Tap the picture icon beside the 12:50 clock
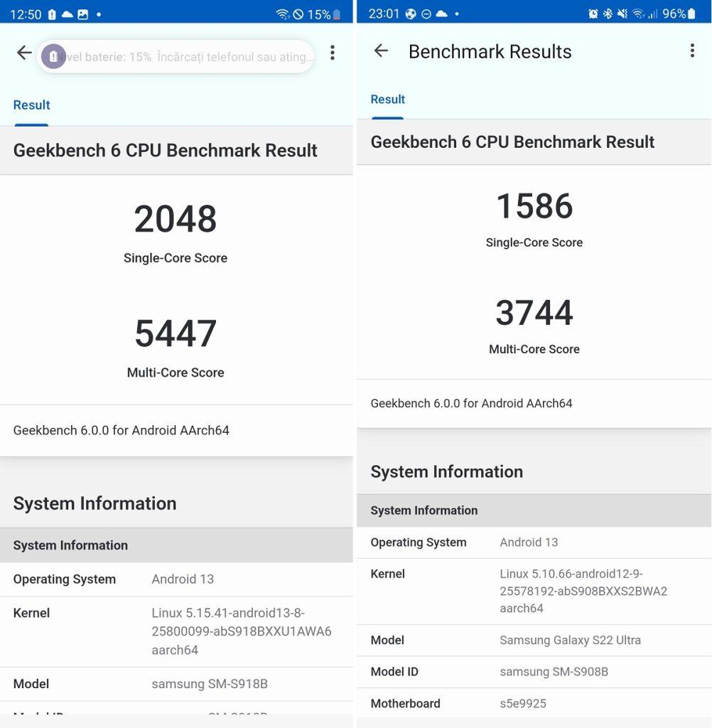Screen dimensions: 712x728 coord(82,14)
